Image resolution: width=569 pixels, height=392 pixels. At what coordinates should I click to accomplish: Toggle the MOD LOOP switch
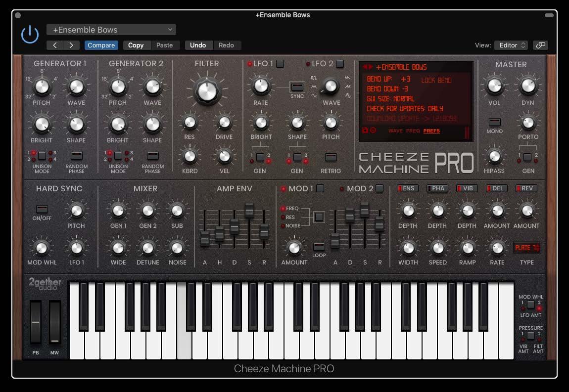click(319, 246)
